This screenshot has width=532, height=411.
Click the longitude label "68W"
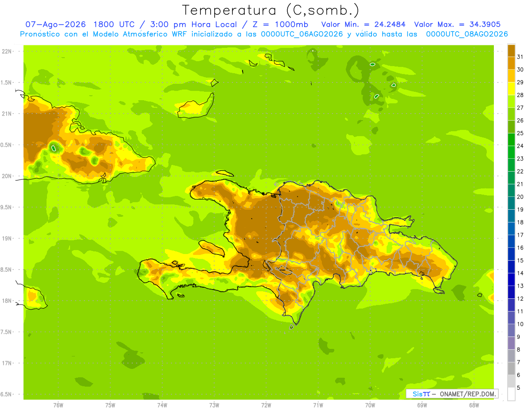(474, 405)
